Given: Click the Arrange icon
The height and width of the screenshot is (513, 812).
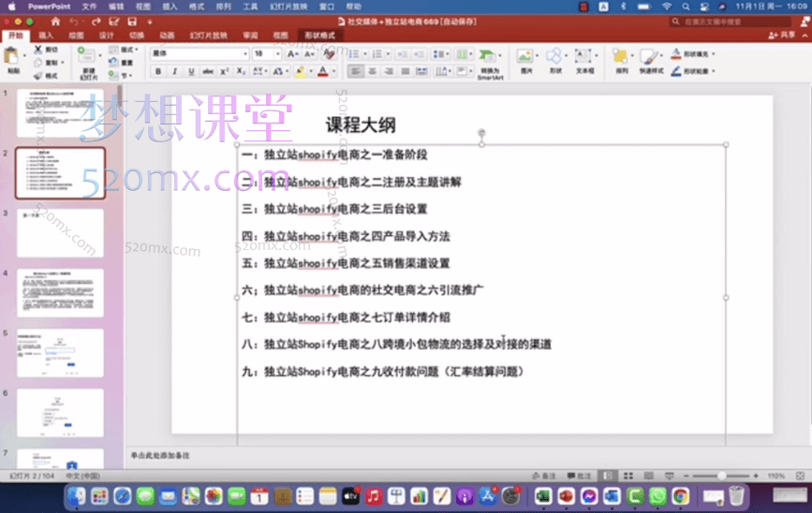Looking at the screenshot, I should click(620, 56).
